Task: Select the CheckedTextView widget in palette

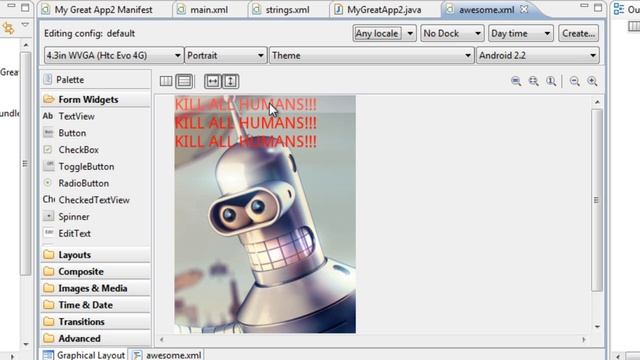Action: [x=94, y=200]
